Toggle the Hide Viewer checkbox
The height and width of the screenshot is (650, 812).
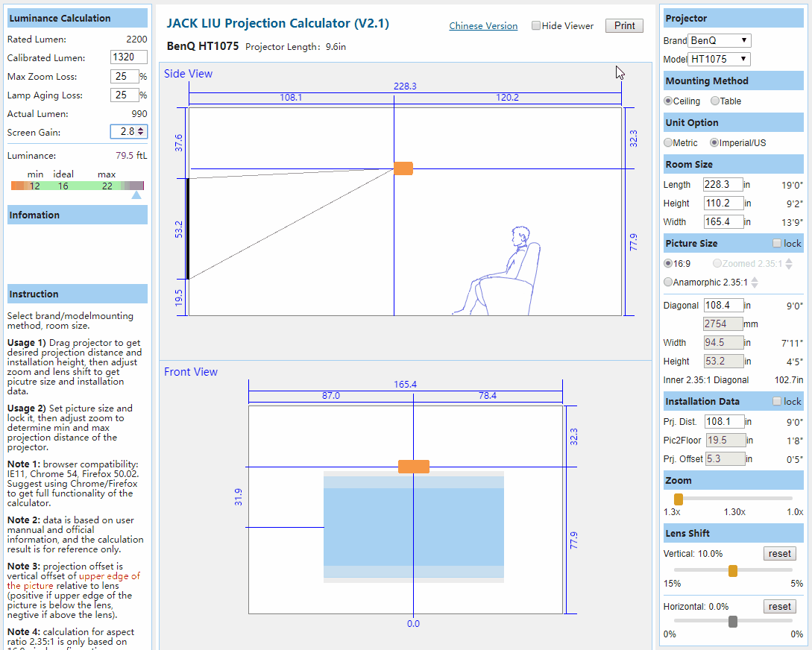coord(536,26)
